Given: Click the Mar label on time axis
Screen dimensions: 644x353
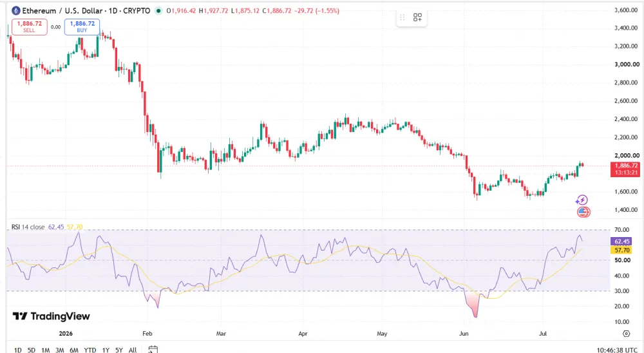Looking at the screenshot, I should (221, 333).
